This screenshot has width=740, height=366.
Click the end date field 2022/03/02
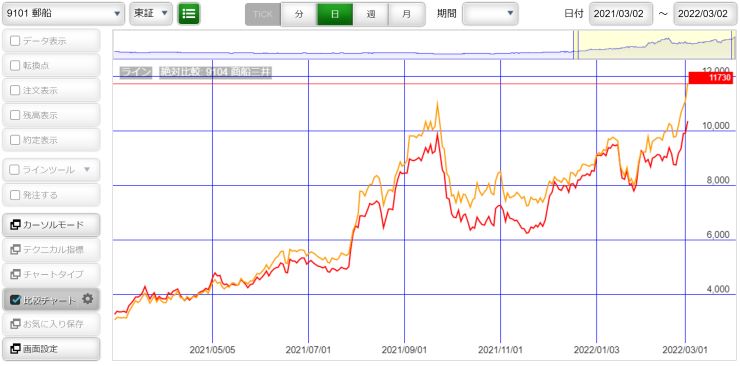[x=706, y=14]
